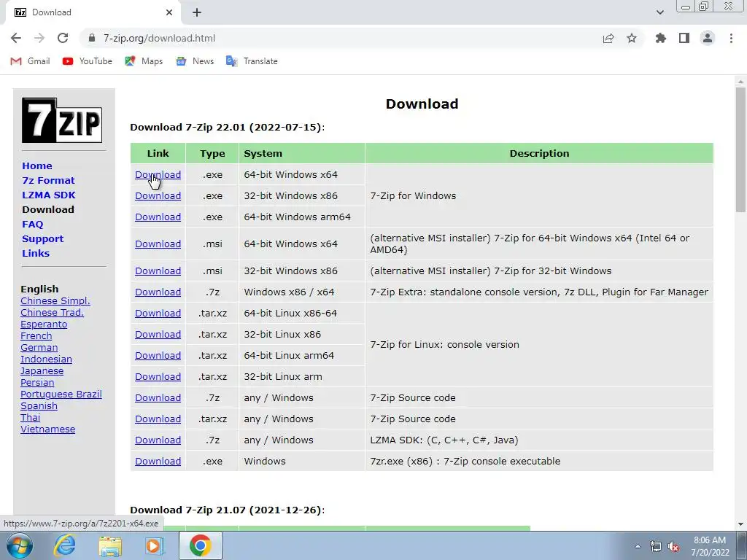Click the browser forward arrow
Screen dimensions: 747x560
[x=39, y=38]
